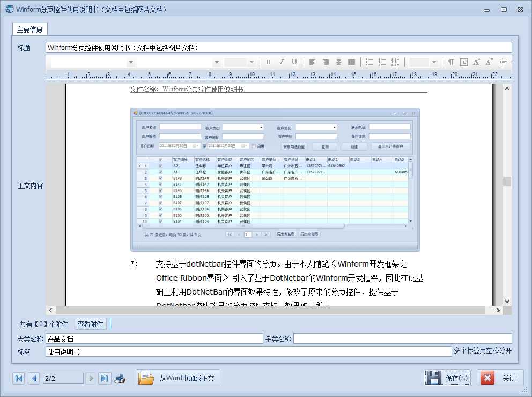Toggle underline formatting in the editor toolbar

click(x=294, y=62)
